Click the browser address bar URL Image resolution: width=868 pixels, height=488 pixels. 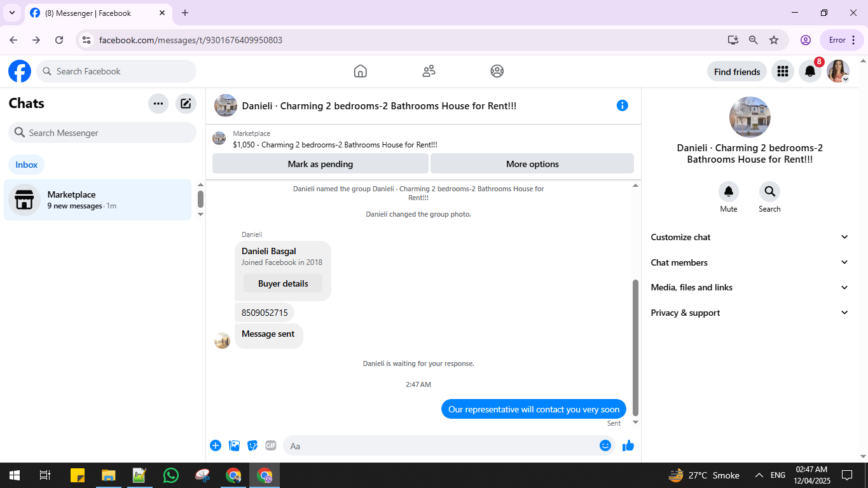coord(191,40)
